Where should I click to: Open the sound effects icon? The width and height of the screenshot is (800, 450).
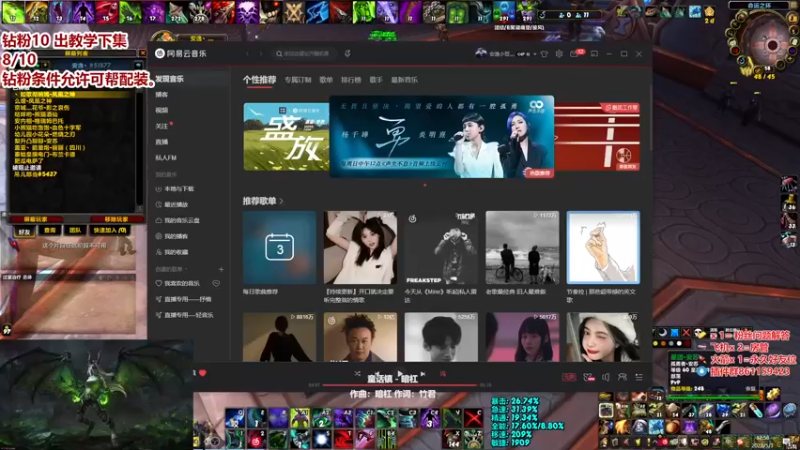589,377
